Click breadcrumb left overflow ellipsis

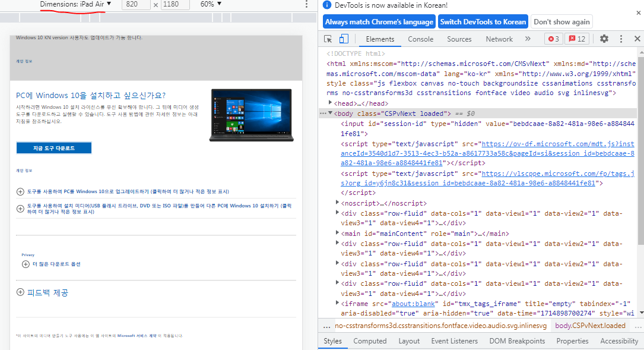(326, 326)
